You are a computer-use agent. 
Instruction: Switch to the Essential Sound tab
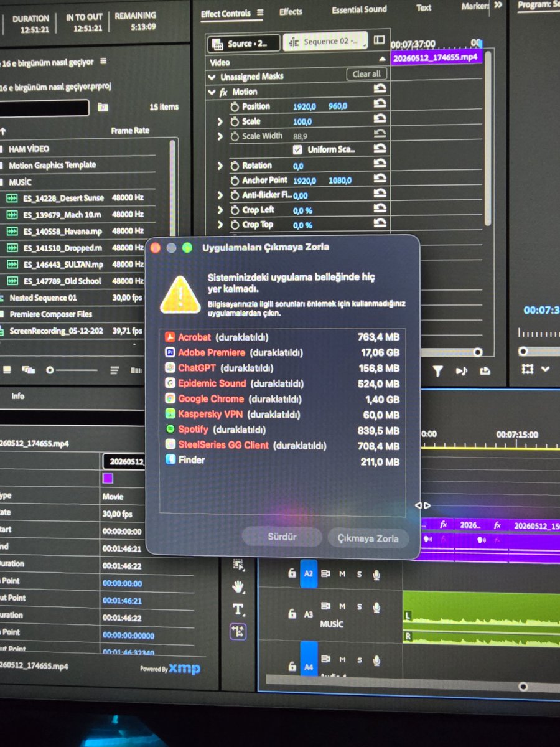pos(359,10)
